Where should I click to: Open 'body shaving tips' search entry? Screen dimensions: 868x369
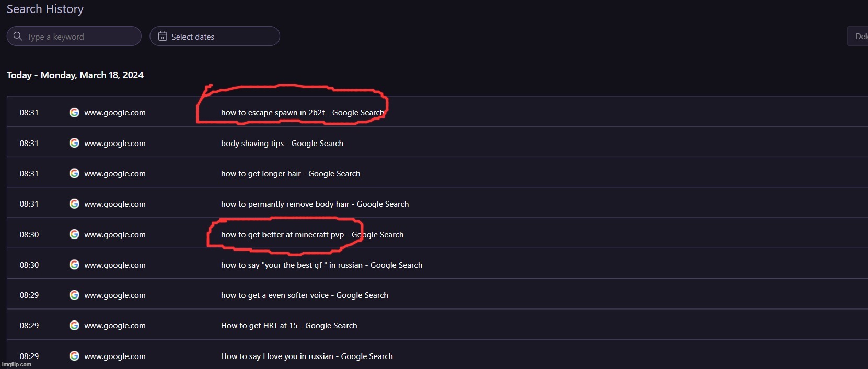282,143
